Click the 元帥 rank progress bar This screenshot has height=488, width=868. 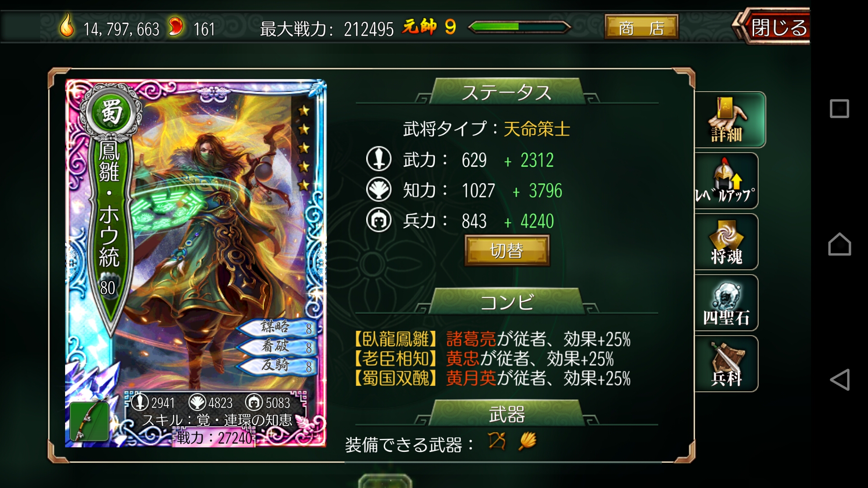click(x=519, y=27)
